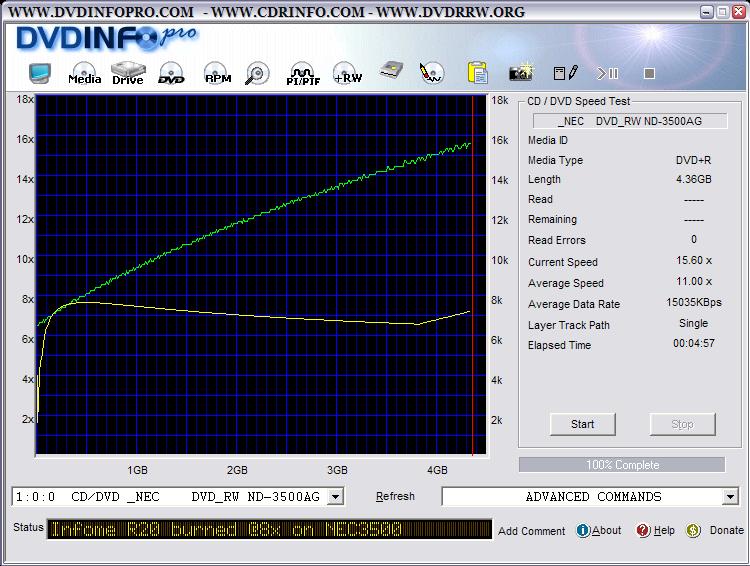750x566 pixels.
Task: Open the disc erase brush tool
Action: tap(431, 73)
